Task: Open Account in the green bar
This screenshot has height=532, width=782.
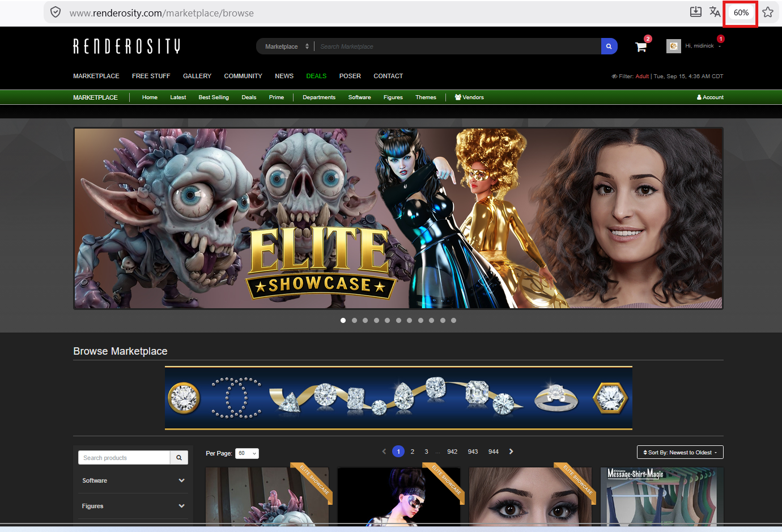Action: [710, 97]
